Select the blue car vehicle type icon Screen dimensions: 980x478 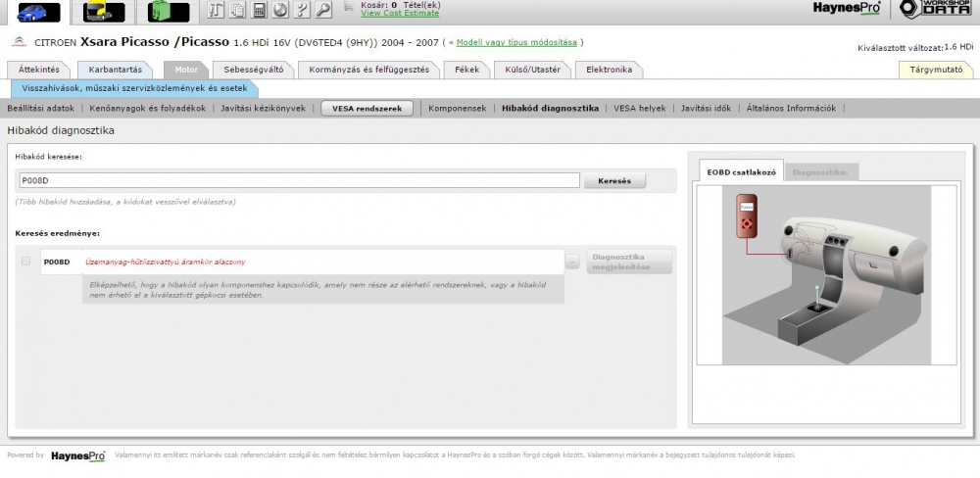(x=39, y=12)
